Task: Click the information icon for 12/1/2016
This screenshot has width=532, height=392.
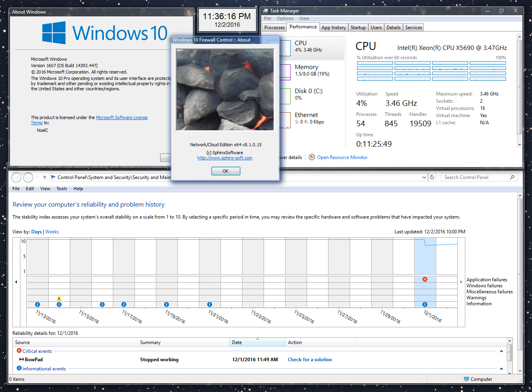Action: tap(425, 304)
